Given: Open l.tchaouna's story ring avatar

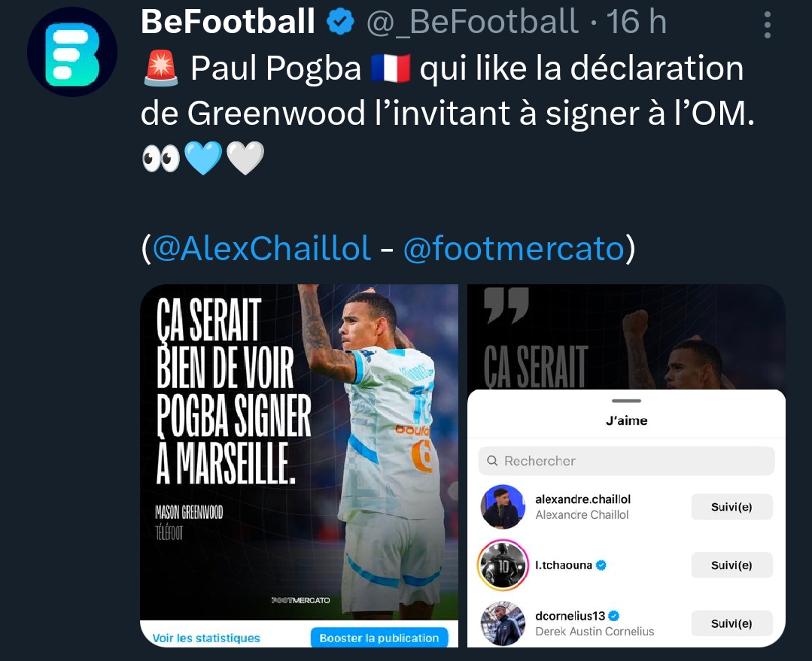Looking at the screenshot, I should (502, 565).
